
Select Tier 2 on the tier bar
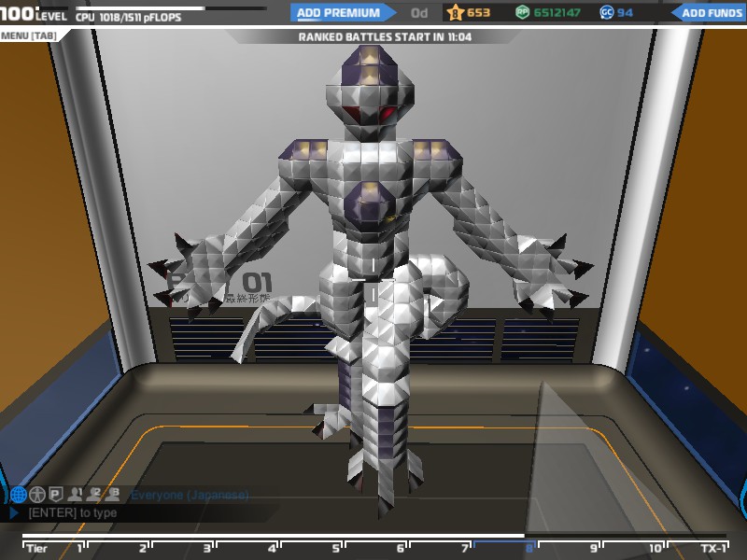120,548
